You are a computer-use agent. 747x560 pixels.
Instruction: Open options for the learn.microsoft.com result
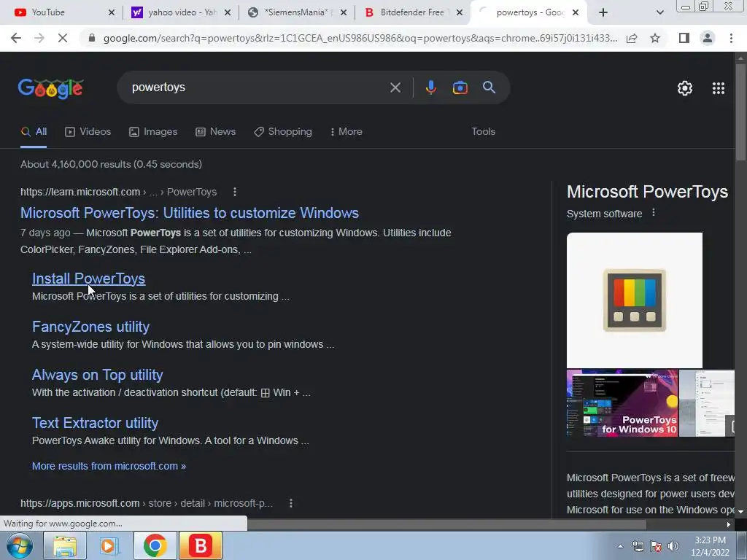(x=234, y=192)
